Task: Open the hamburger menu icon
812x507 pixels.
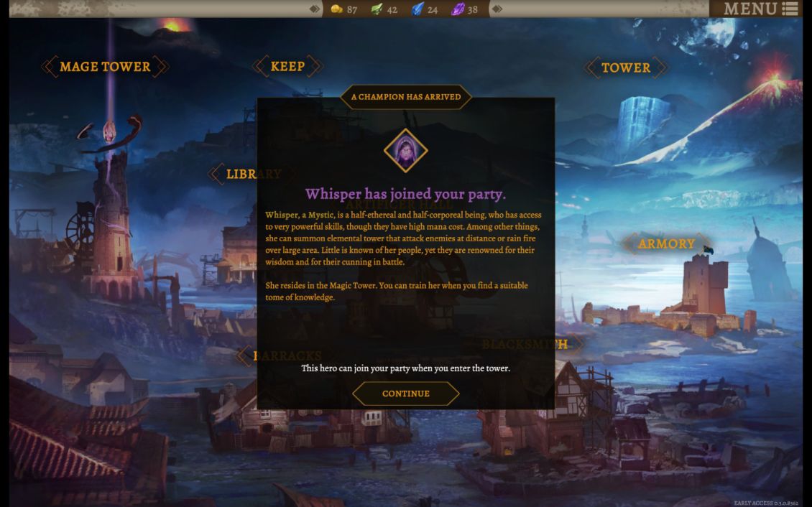Action: tap(790, 9)
